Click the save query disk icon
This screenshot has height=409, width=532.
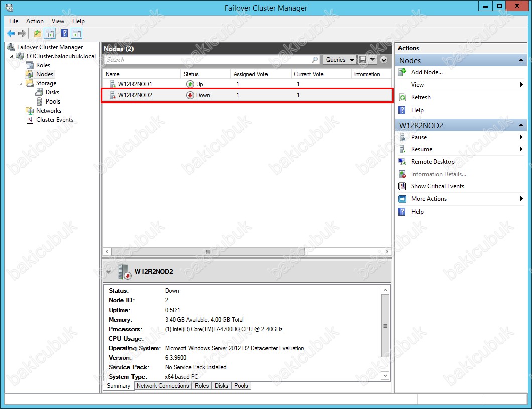(363, 60)
